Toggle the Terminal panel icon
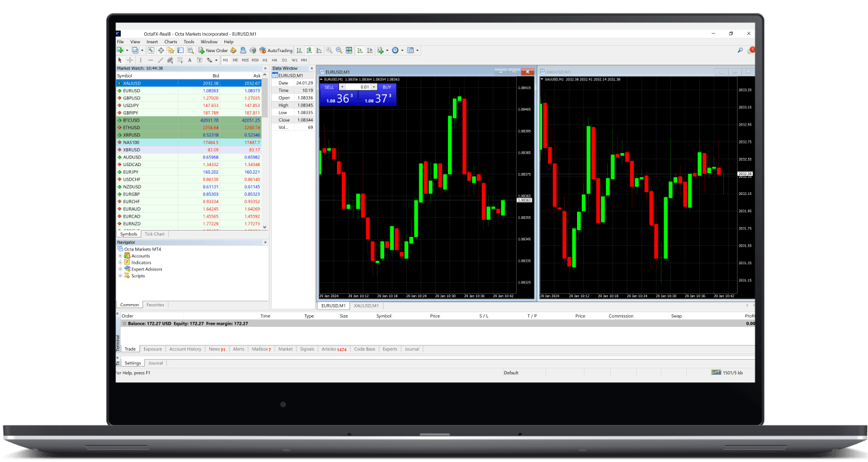Image resolution: width=868 pixels, height=462 pixels. (180, 50)
